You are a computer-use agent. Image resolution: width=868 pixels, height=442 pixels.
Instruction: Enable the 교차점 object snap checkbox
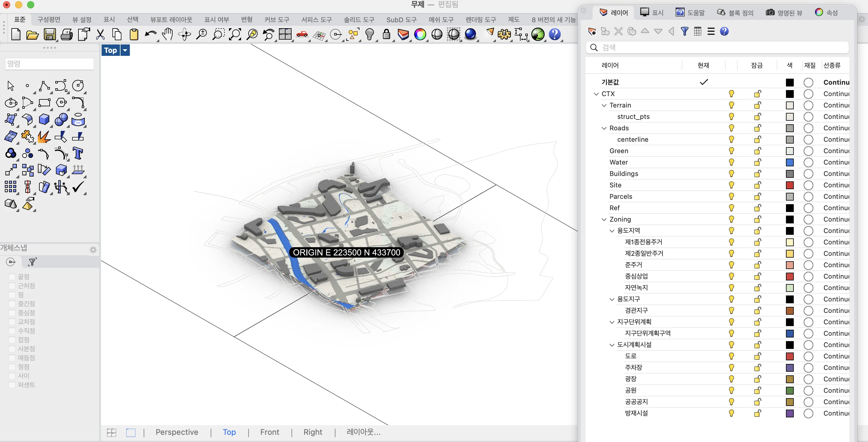pos(12,322)
